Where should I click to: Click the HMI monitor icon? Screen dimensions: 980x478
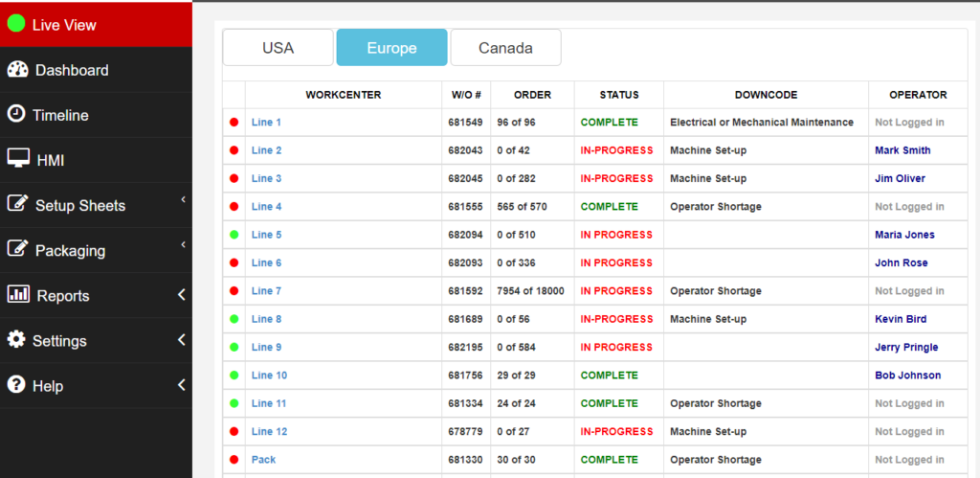[x=19, y=158]
